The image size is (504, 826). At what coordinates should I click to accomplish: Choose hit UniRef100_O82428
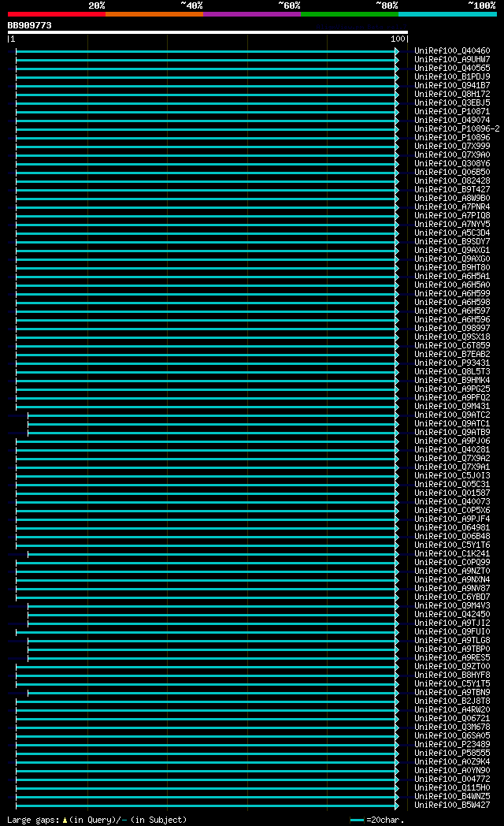click(x=452, y=181)
